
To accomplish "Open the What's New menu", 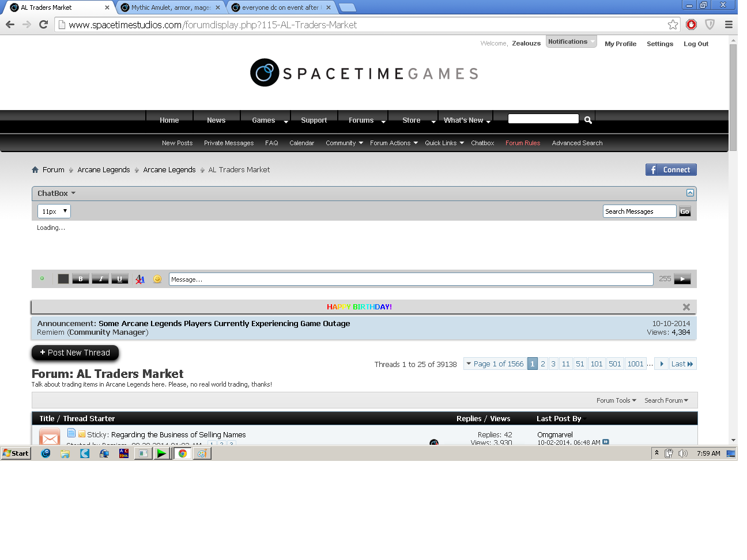I will point(467,120).
